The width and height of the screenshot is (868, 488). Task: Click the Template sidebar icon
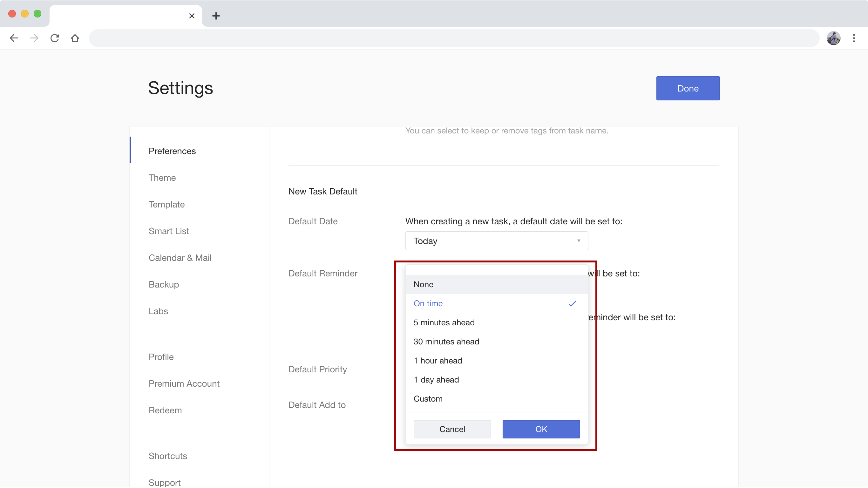(166, 204)
